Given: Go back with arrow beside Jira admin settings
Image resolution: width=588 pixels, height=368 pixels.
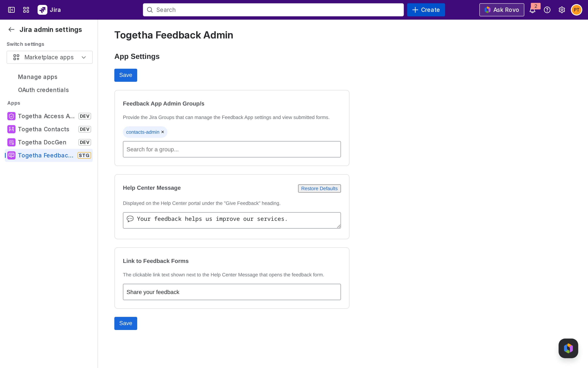Looking at the screenshot, I should pyautogui.click(x=11, y=29).
